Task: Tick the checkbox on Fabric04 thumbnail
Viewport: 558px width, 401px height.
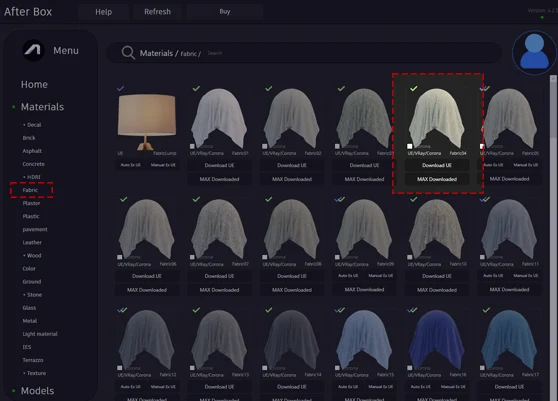Action: (x=410, y=146)
